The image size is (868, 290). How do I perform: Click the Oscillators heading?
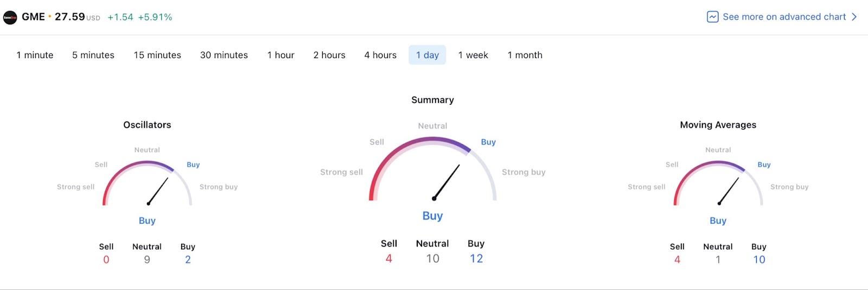[x=147, y=125]
